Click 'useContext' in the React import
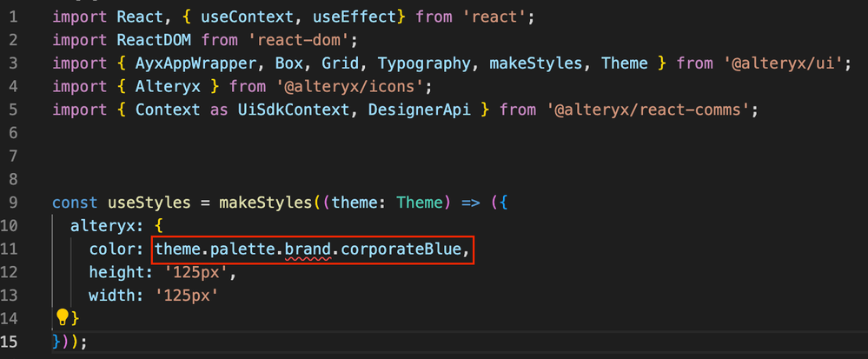 pyautogui.click(x=247, y=17)
